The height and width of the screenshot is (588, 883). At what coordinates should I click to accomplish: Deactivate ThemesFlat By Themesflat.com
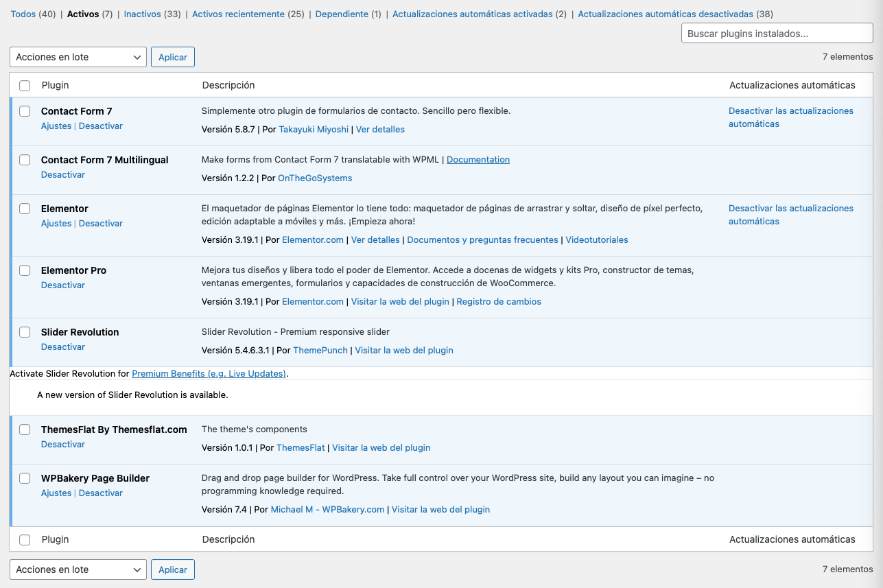(63, 445)
